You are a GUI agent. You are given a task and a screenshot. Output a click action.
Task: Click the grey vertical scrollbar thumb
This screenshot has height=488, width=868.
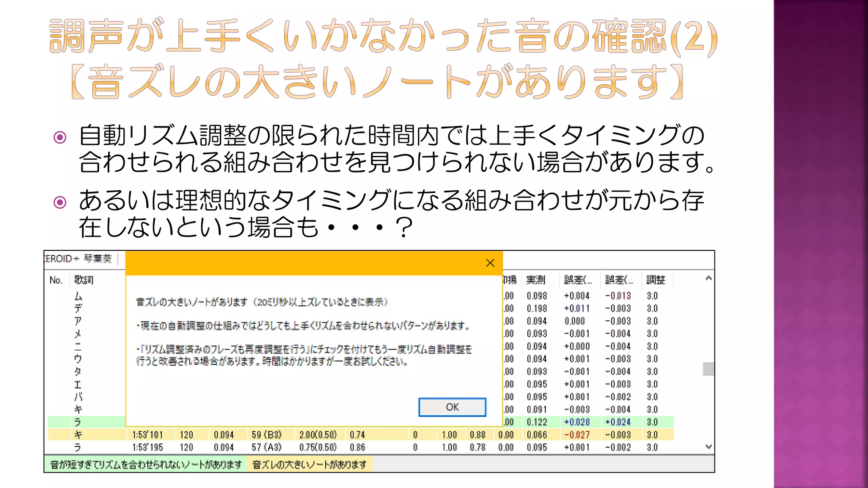pos(708,369)
